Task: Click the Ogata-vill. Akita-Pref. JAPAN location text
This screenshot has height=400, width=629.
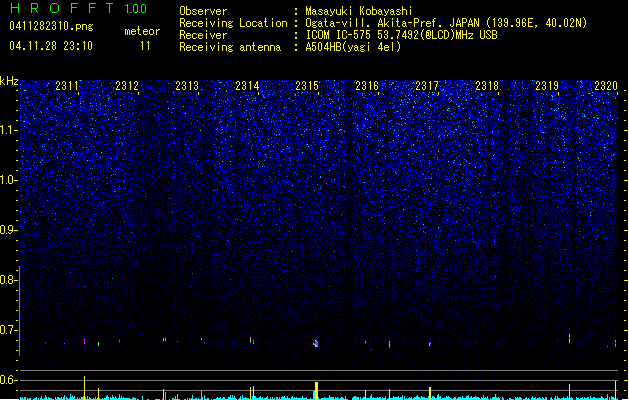Action: coord(446,23)
